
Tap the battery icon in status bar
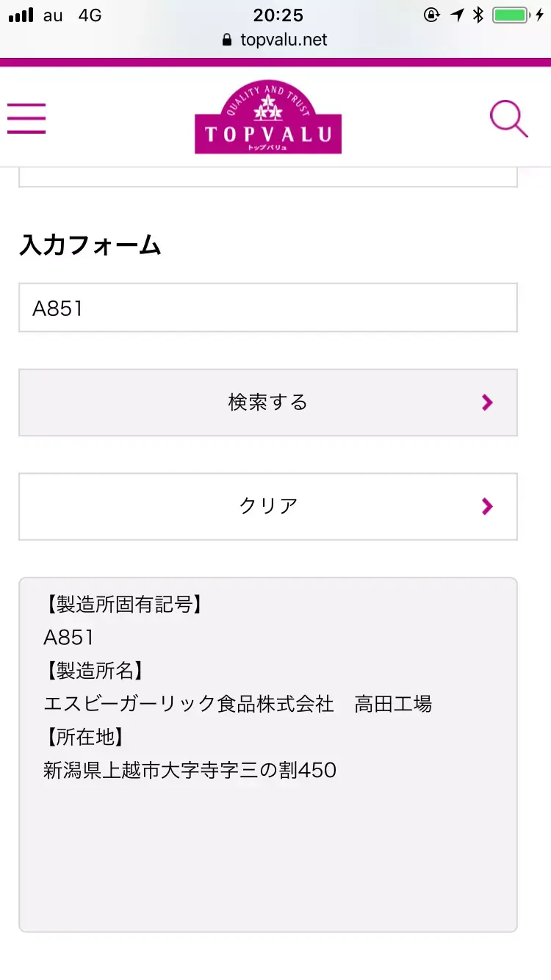pos(512,15)
